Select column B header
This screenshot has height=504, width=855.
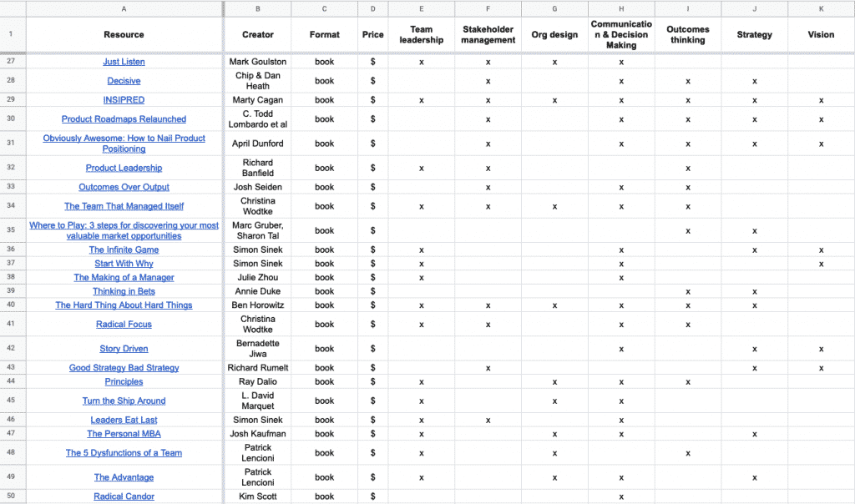pos(257,8)
